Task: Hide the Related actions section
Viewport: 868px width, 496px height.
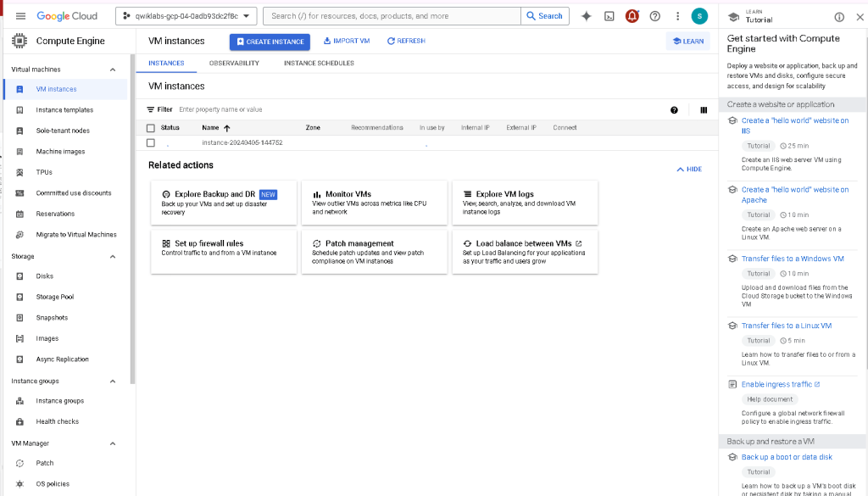Action: 689,170
